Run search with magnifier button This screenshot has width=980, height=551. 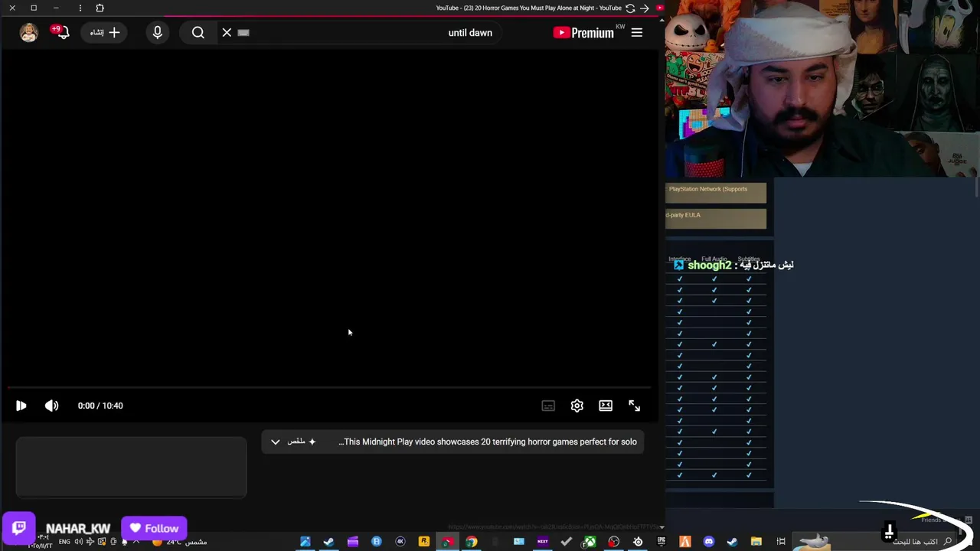tap(198, 32)
